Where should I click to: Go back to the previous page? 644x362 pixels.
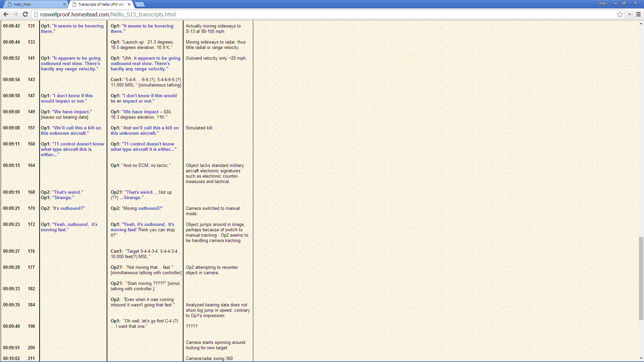click(x=6, y=14)
